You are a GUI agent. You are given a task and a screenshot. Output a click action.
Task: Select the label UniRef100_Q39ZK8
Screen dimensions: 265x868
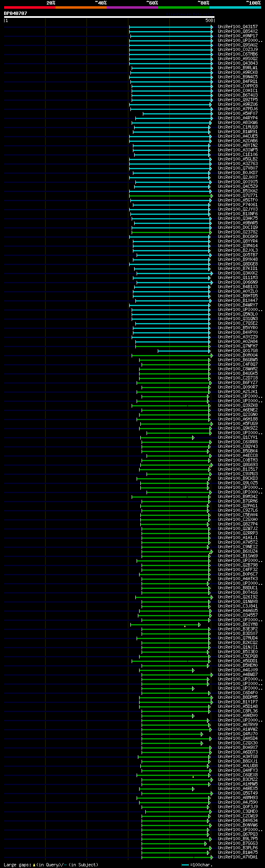point(238,405)
